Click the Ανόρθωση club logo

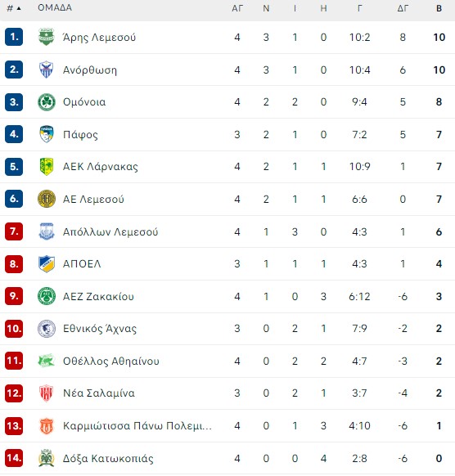click(x=47, y=70)
